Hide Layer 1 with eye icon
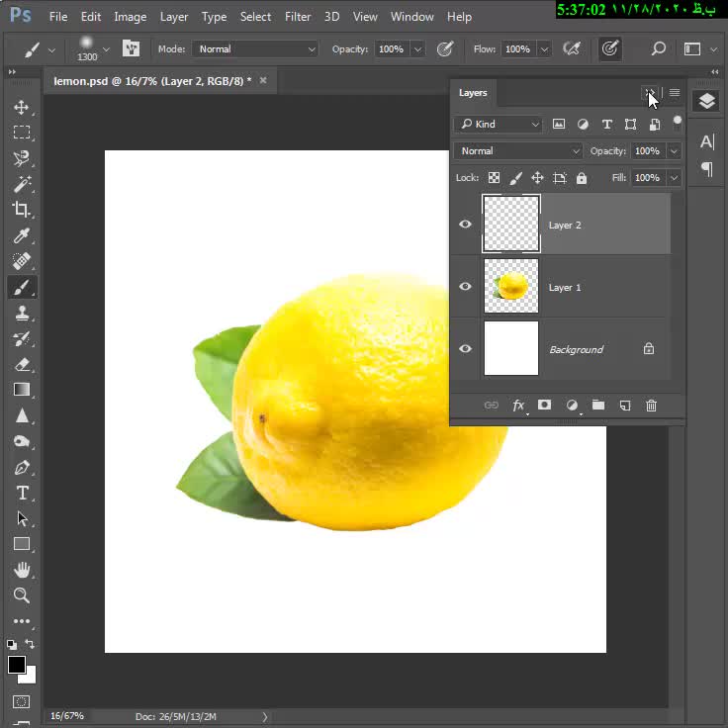This screenshot has width=728, height=728. (x=465, y=287)
